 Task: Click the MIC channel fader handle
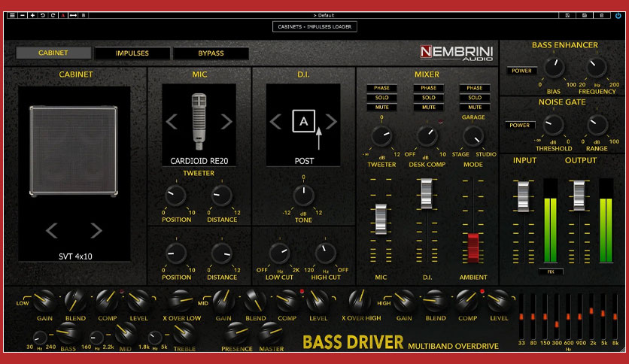point(381,219)
